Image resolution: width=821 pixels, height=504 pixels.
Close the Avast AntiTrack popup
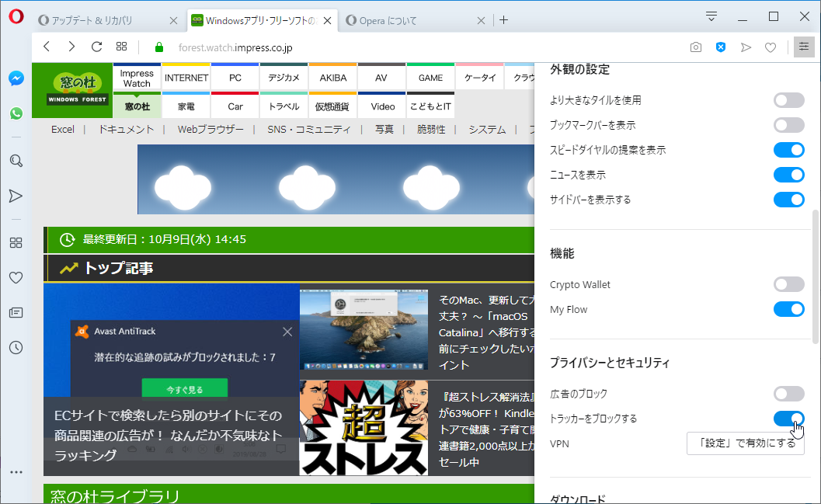[287, 332]
